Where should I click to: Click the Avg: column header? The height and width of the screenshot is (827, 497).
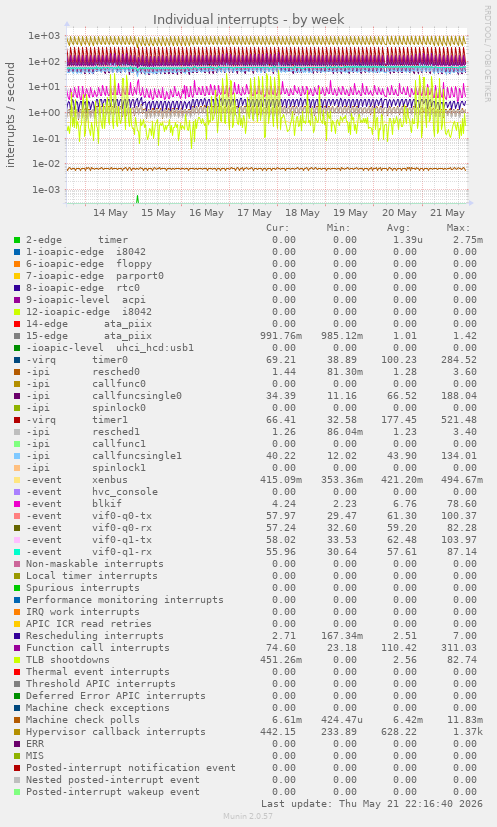pos(398,228)
